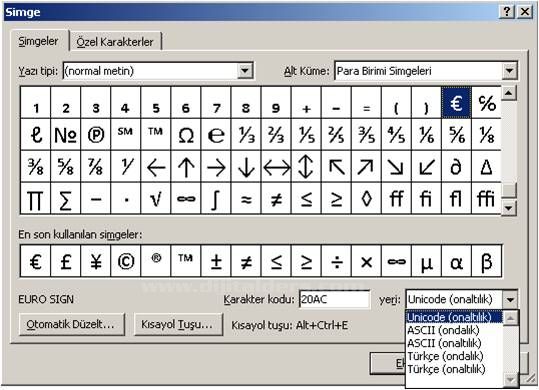Choose the lozenge ◊ symbol
The image size is (539, 390).
pyautogui.click(x=366, y=199)
